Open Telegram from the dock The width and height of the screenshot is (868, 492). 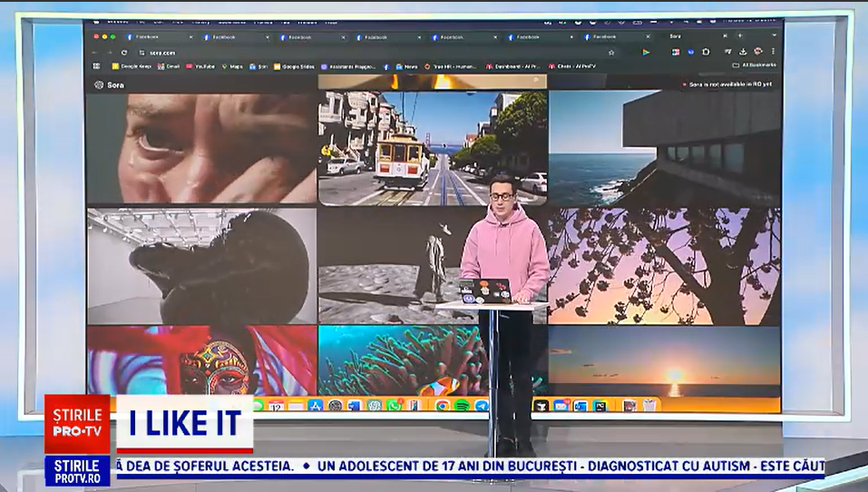[x=482, y=405]
